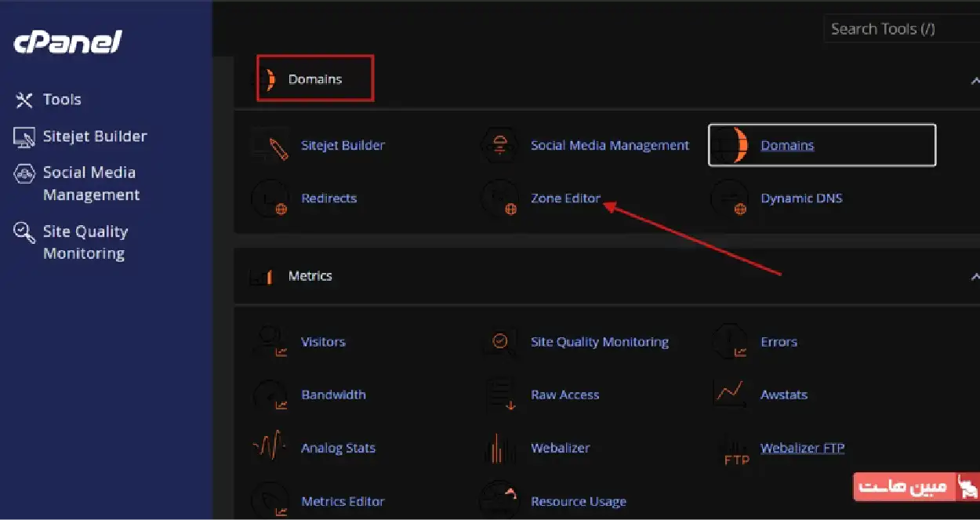Click the Social Media Management icon in Domains
The height and width of the screenshot is (520, 980).
499,145
